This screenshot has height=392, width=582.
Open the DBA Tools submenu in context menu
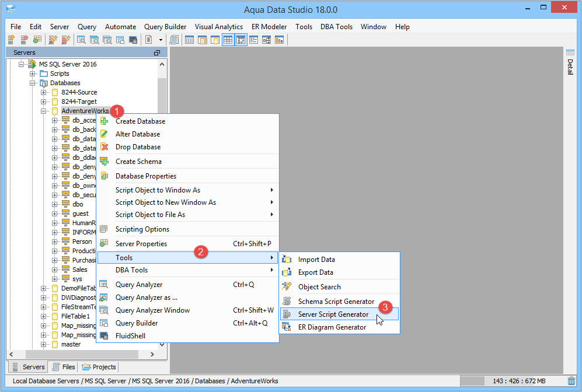188,270
